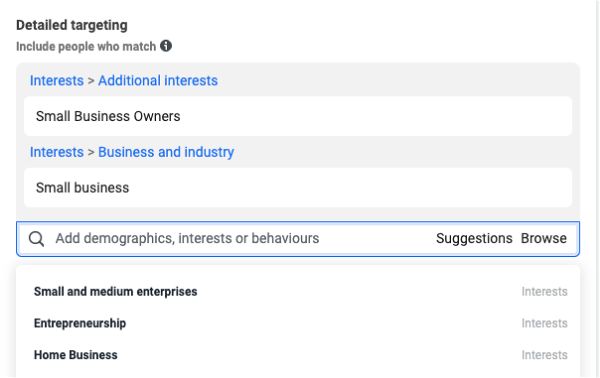Screen dimensions: 600x378
Task: Select the Small Business Owners targeting entry
Action: click(x=298, y=116)
